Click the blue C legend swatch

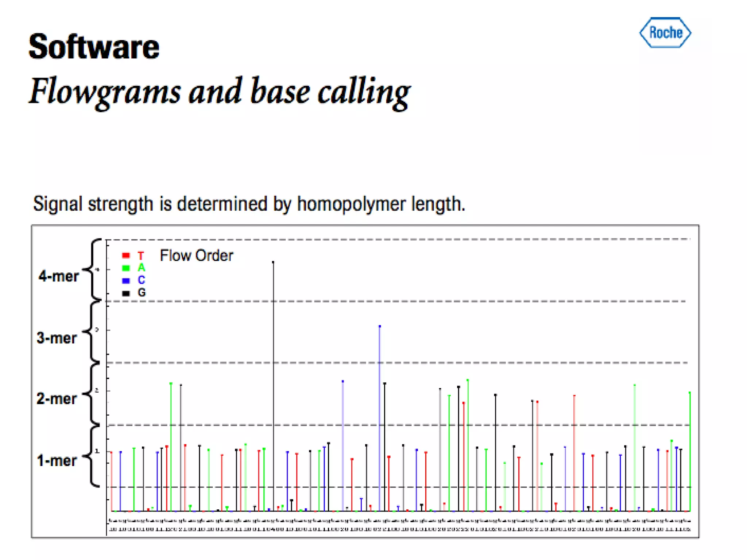click(126, 280)
